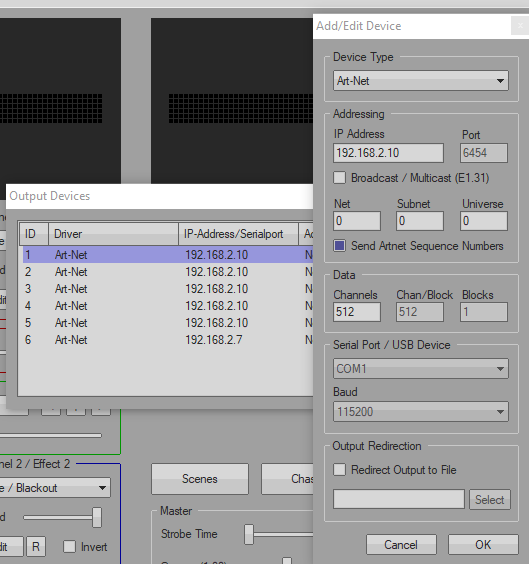Image resolution: width=529 pixels, height=564 pixels.
Task: Toggle Send Artnet Sequence Numbers checkbox
Action: coord(339,246)
